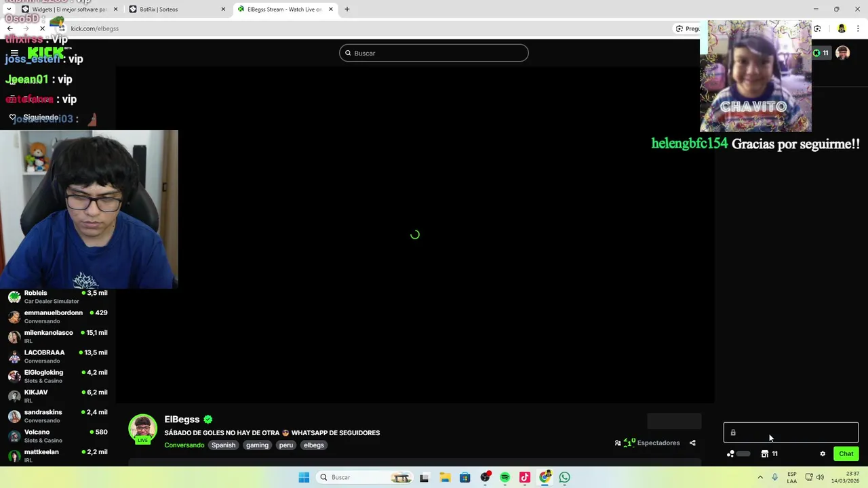The width and height of the screenshot is (868, 488).
Task: Open new browser tab with plus button
Action: (347, 9)
